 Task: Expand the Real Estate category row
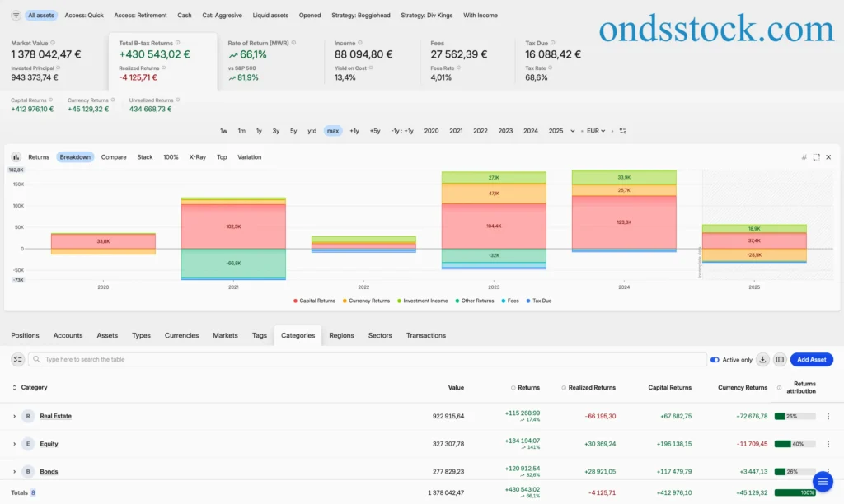15,417
